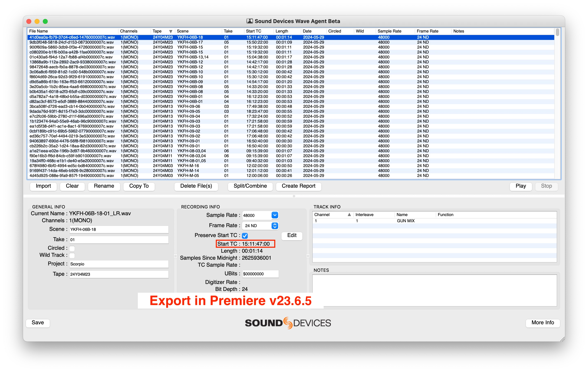Click the Tape column sort arrow
The width and height of the screenshot is (588, 372).
[x=171, y=31]
